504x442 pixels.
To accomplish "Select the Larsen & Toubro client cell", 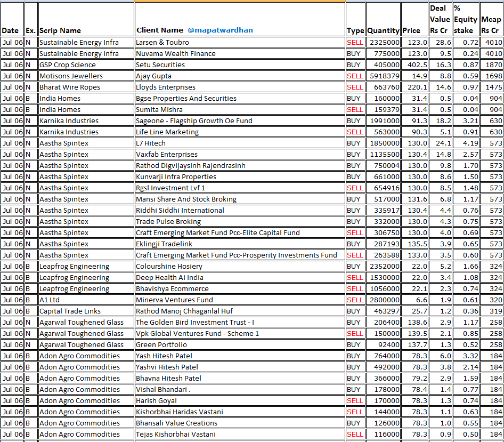I will coord(240,43).
